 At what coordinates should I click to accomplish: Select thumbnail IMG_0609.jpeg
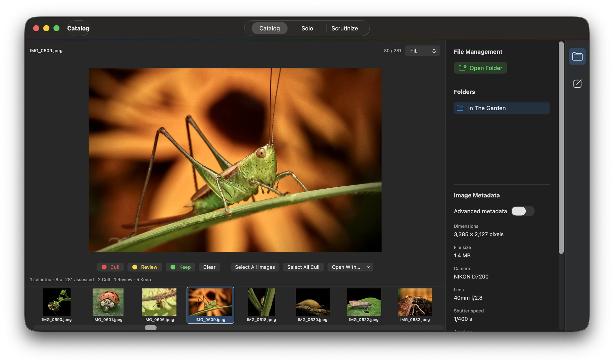[210, 305]
